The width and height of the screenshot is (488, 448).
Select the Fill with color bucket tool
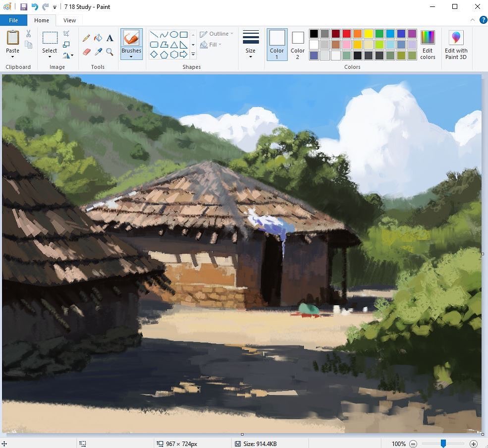[x=98, y=38]
